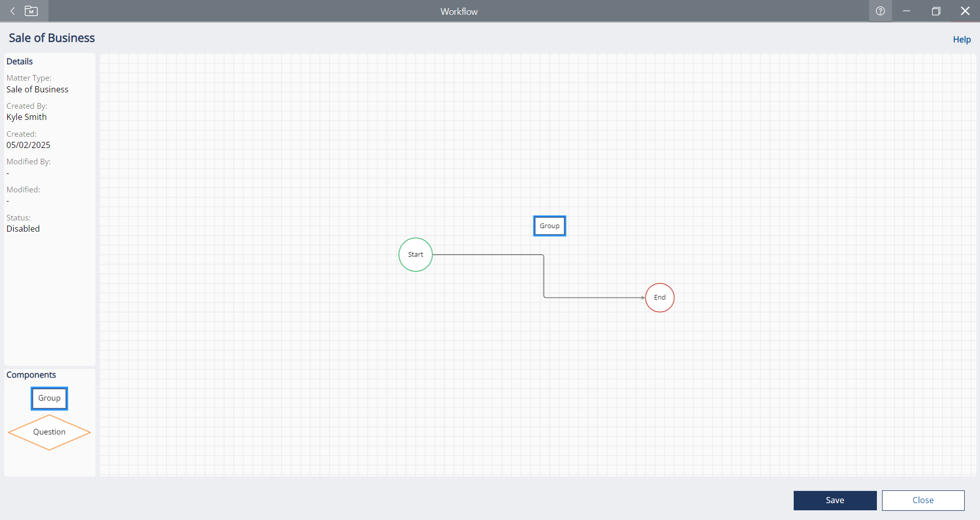
Task: Select the connector line leaving Start node
Action: 487,255
